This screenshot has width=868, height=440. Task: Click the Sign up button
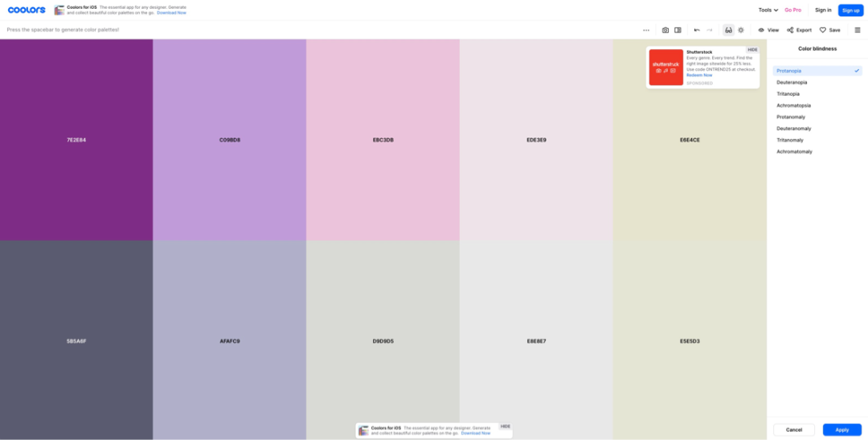click(x=851, y=10)
